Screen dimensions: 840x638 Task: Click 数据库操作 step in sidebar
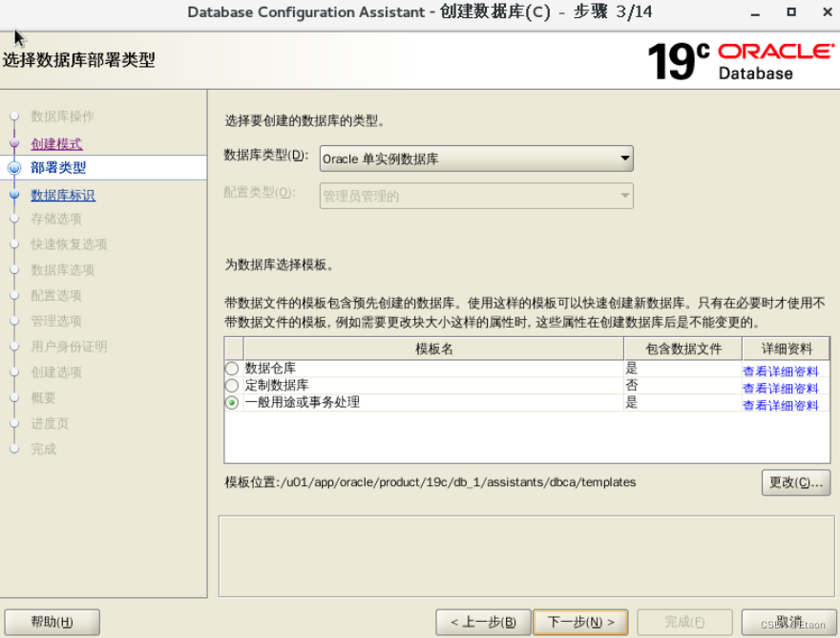point(62,117)
